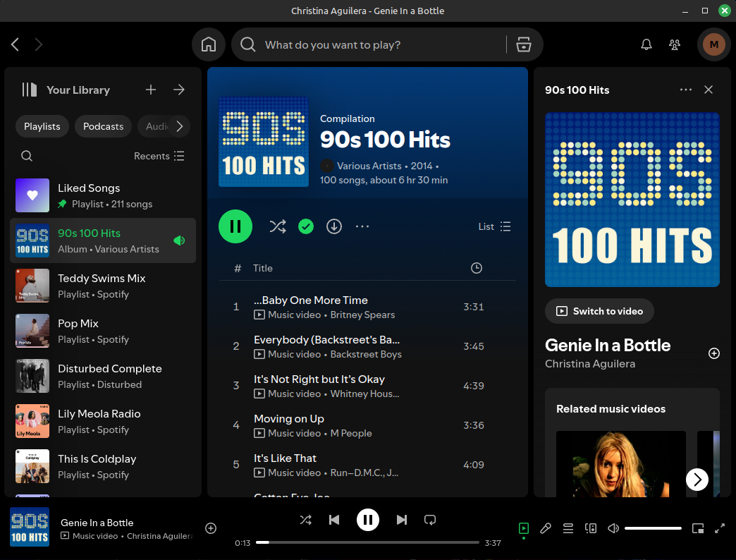Image resolution: width=736 pixels, height=560 pixels.
Task: Select 90s 100 Hits in library
Action: [x=103, y=241]
